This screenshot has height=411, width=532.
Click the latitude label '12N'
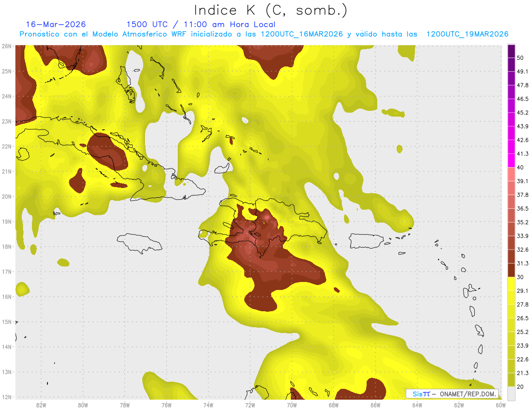click(7, 397)
